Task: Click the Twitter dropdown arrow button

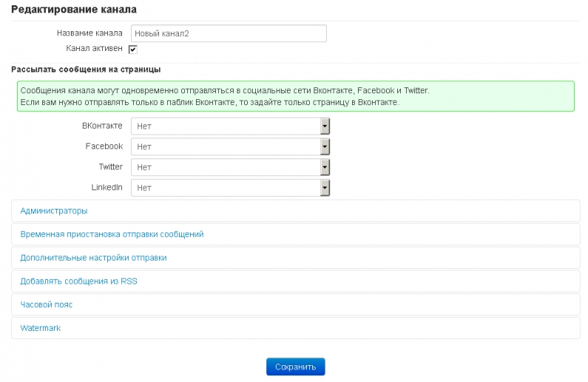Action: (325, 167)
